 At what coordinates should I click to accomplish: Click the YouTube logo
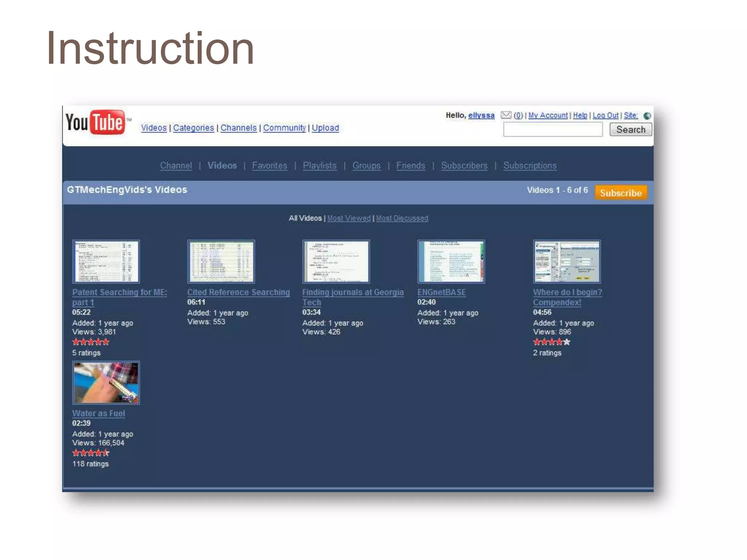[x=96, y=122]
